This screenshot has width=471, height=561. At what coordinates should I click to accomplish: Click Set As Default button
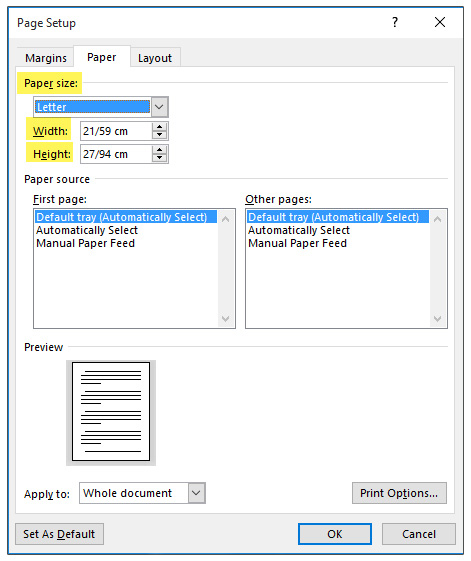[x=59, y=534]
